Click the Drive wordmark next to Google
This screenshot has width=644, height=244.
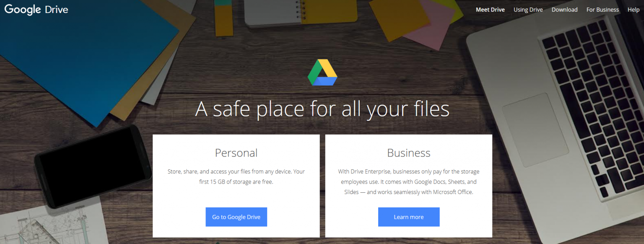56,9
